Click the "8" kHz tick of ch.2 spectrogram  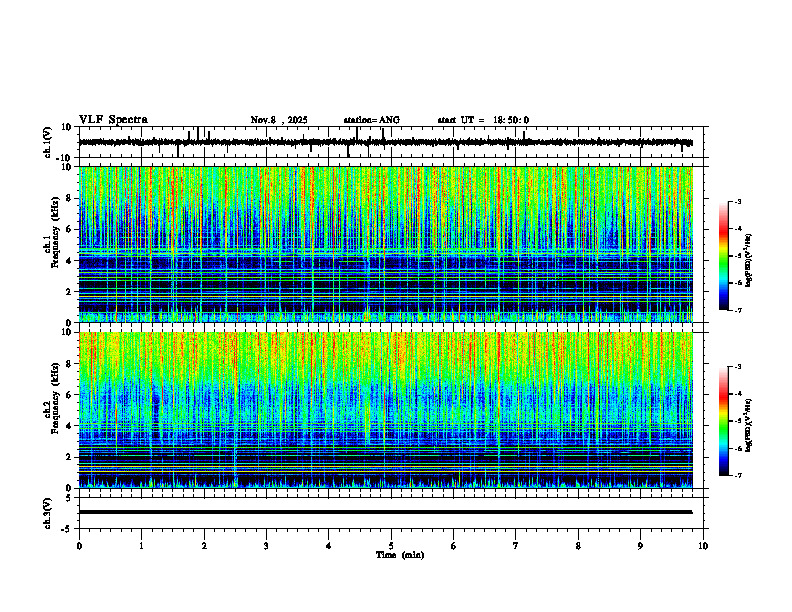(x=70, y=364)
